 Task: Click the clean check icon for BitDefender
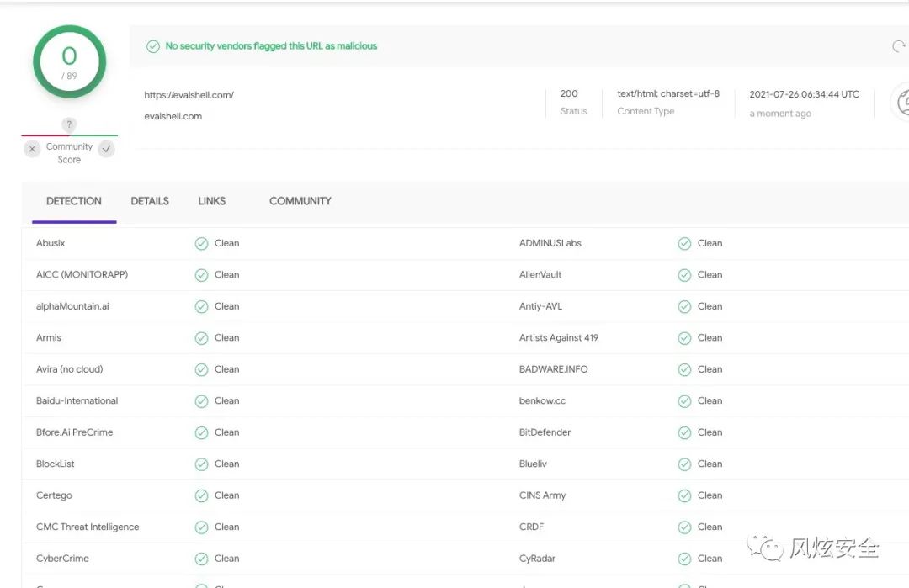684,432
